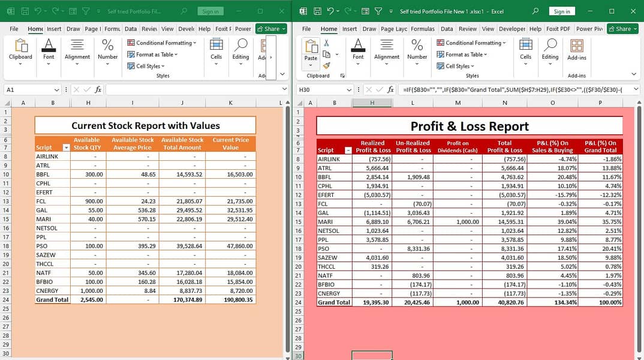Open Alignment group in right window ribbon
The width and height of the screenshot is (644, 360).
(387, 52)
